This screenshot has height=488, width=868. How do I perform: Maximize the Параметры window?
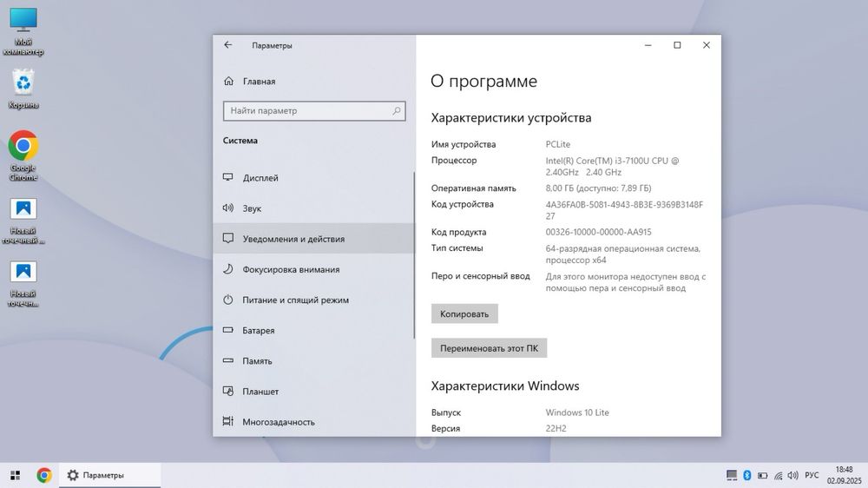tap(677, 45)
